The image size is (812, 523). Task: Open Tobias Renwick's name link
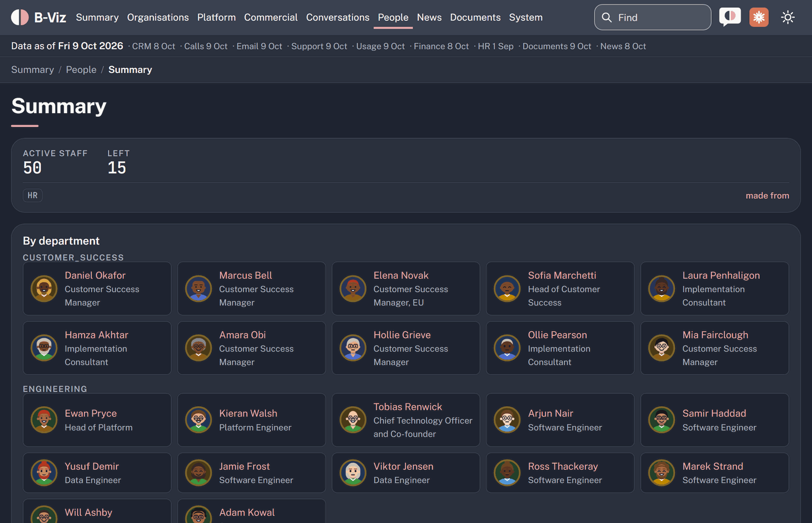click(x=408, y=407)
